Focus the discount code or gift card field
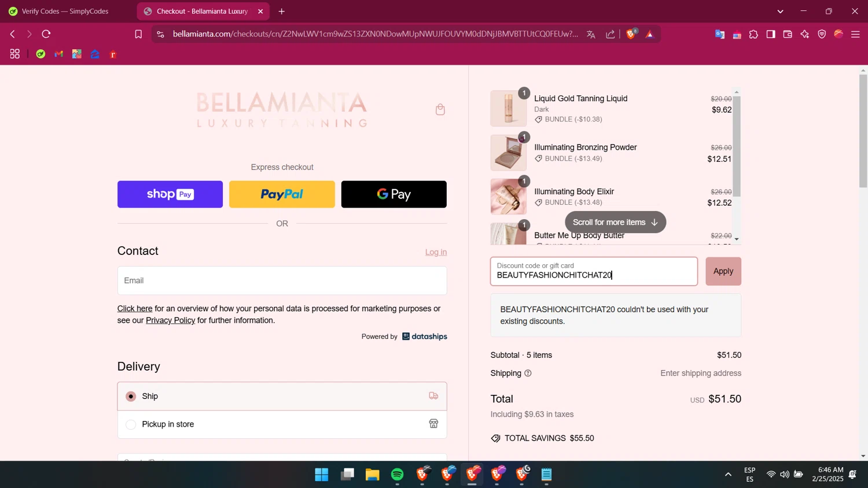868x488 pixels. tap(594, 271)
